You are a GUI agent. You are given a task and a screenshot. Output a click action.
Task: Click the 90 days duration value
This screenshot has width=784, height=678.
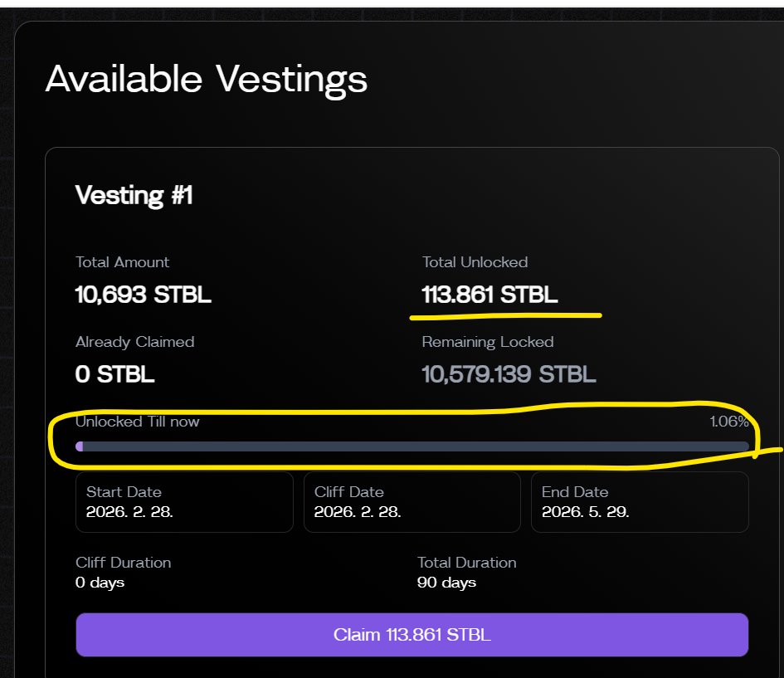(446, 583)
